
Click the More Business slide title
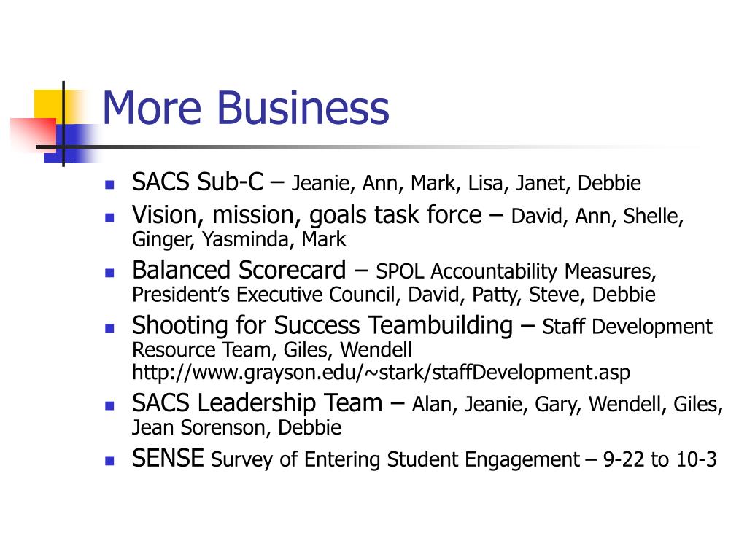pos(246,108)
